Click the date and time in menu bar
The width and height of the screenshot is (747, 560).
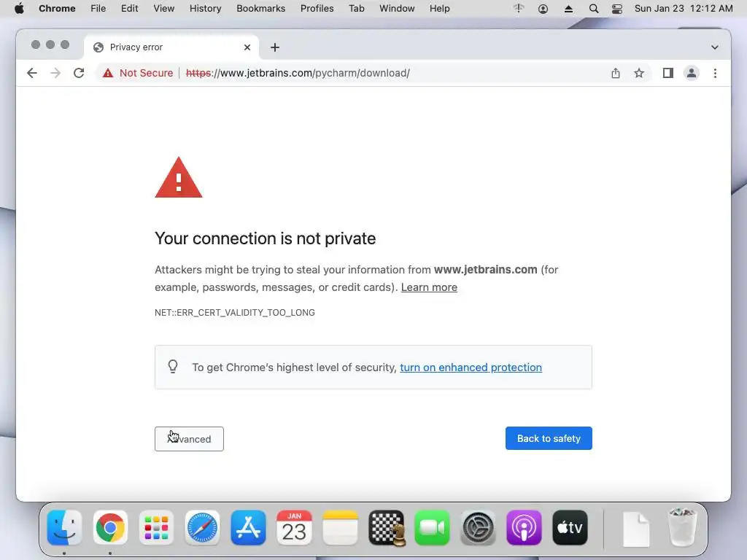684,9
